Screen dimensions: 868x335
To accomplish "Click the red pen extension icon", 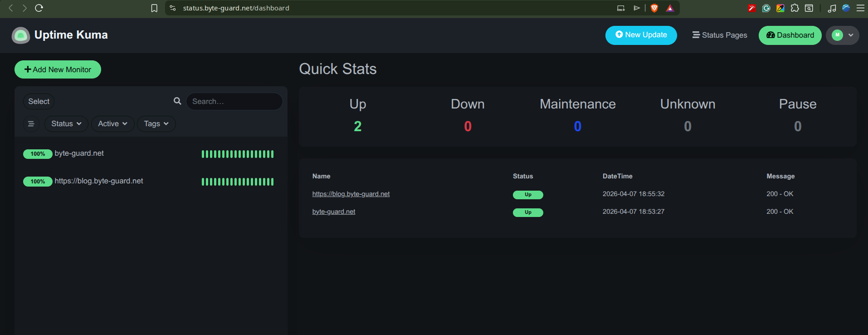I will click(752, 8).
